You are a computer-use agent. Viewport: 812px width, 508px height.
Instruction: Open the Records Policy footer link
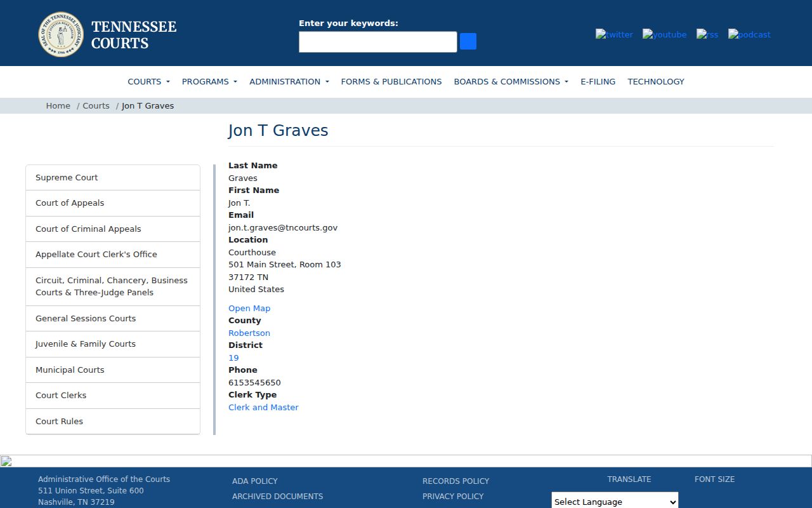(x=456, y=481)
